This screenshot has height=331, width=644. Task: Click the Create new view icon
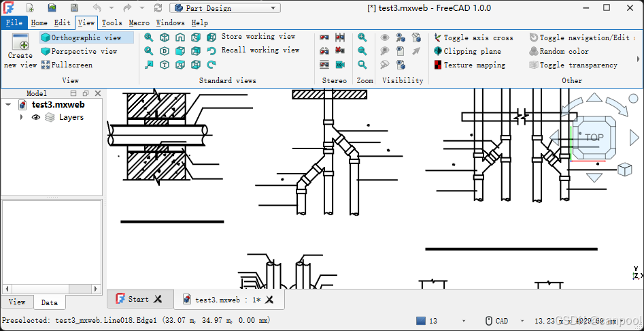pos(20,42)
